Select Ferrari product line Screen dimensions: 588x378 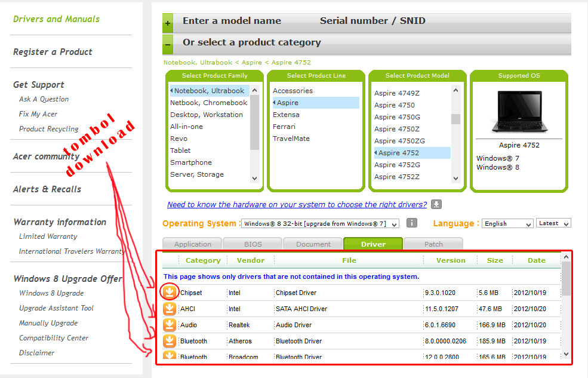click(x=284, y=127)
